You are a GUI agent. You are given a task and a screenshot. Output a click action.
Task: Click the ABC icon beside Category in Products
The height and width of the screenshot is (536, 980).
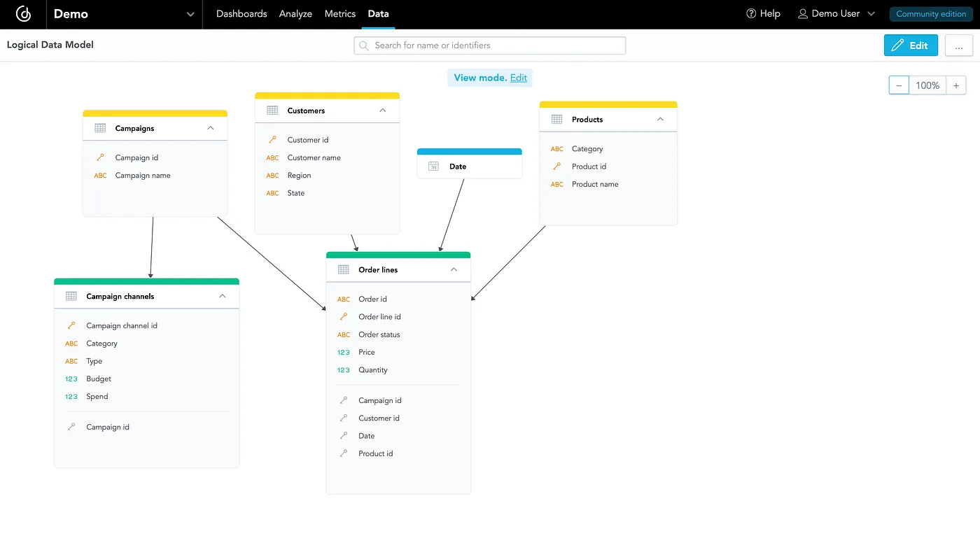pyautogui.click(x=556, y=148)
